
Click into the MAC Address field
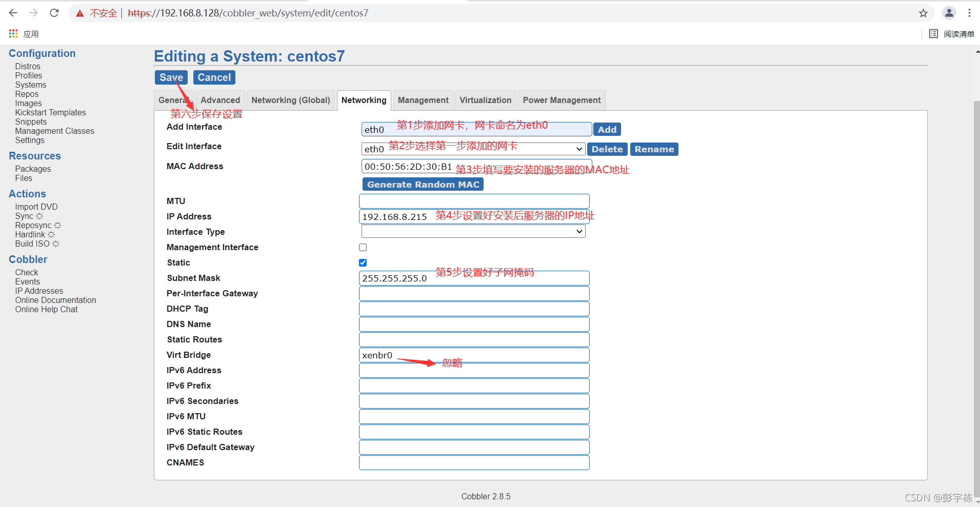point(477,167)
